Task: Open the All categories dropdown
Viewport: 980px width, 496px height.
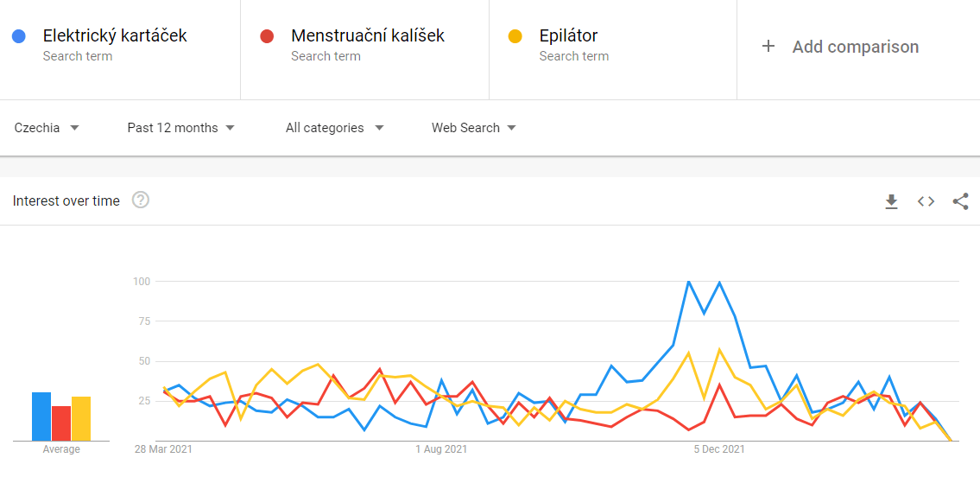Action: point(335,128)
